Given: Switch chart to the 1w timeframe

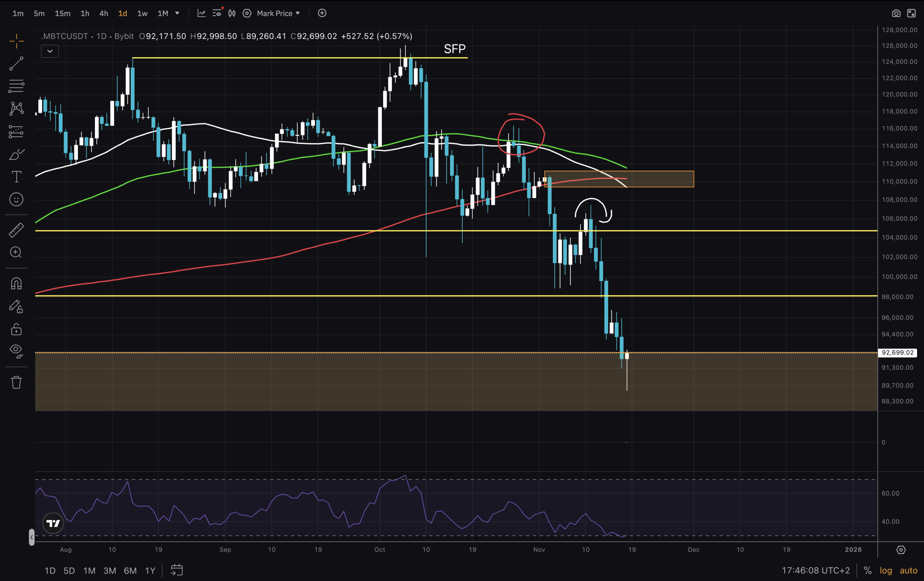Looking at the screenshot, I should 141,13.
